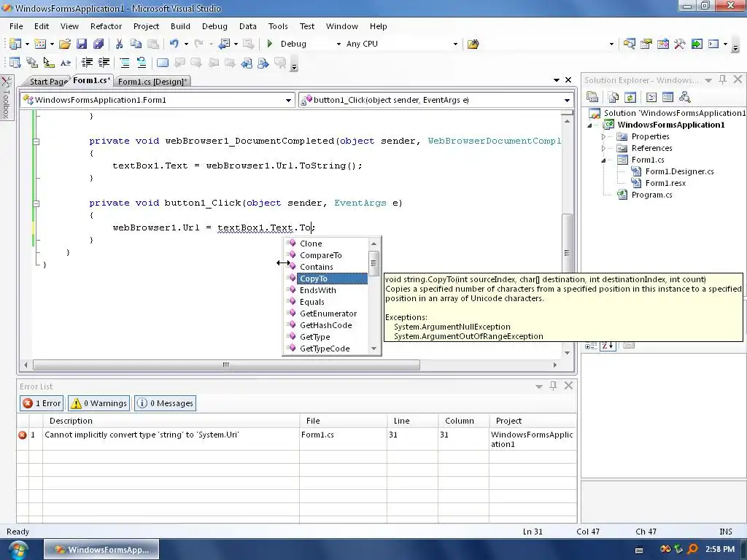
Task: Click Solution Explorer's Properties icon
Action: point(592,97)
